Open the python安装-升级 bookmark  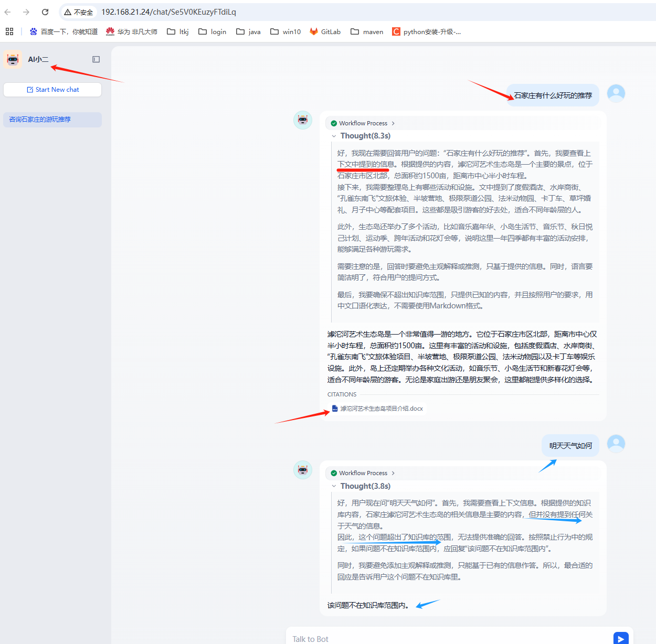pos(427,31)
